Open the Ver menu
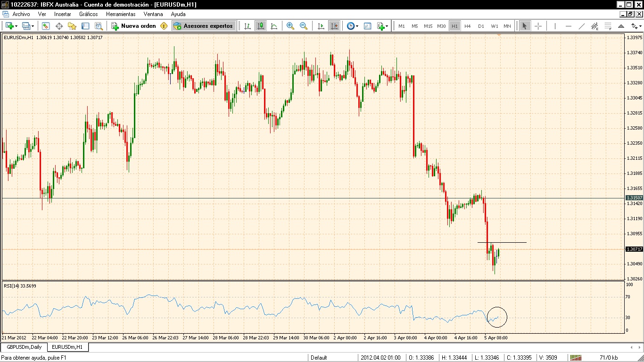The image size is (644, 362). (42, 14)
